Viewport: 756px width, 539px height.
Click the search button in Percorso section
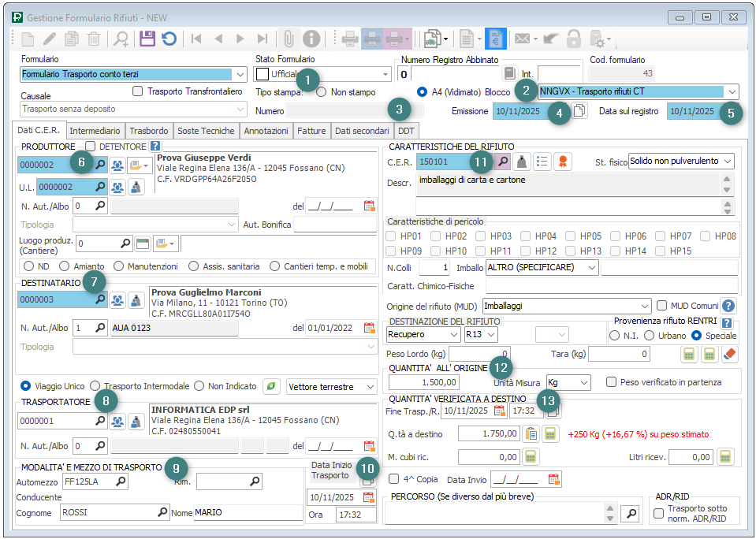pyautogui.click(x=630, y=514)
